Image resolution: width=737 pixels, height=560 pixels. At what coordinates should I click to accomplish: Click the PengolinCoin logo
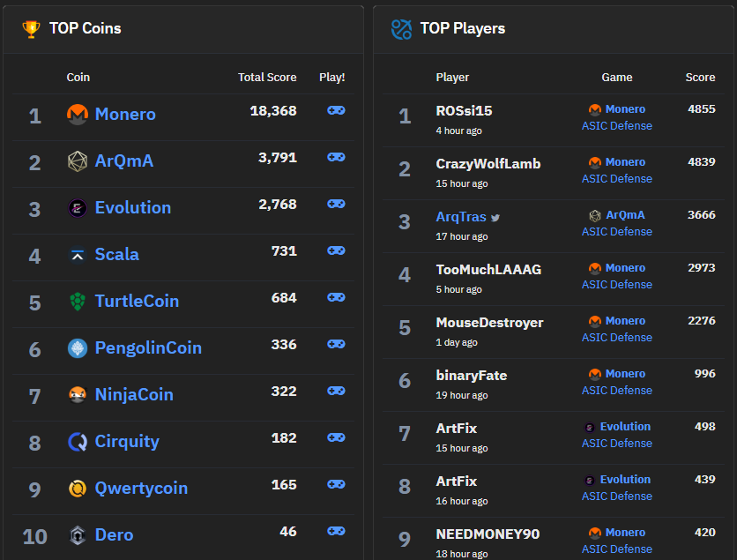click(x=78, y=348)
